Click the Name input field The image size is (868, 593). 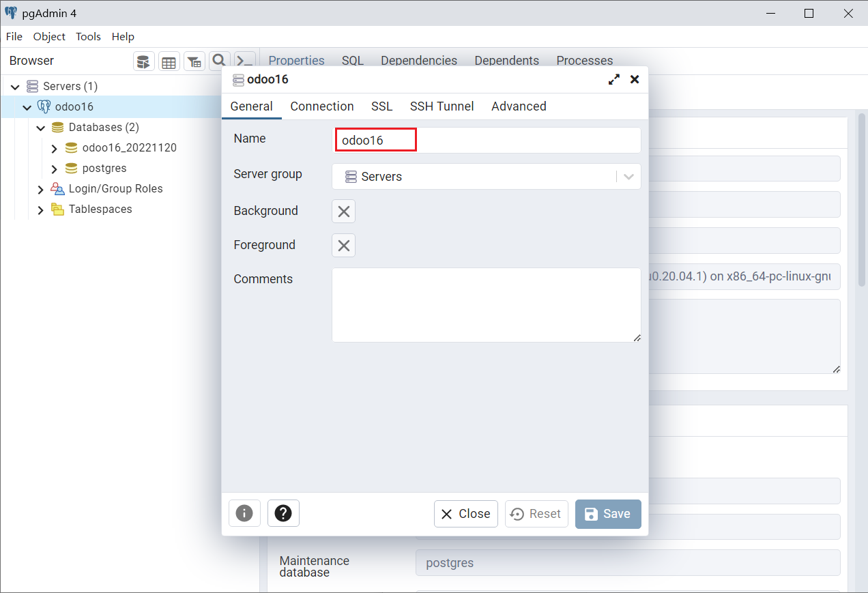pos(487,140)
